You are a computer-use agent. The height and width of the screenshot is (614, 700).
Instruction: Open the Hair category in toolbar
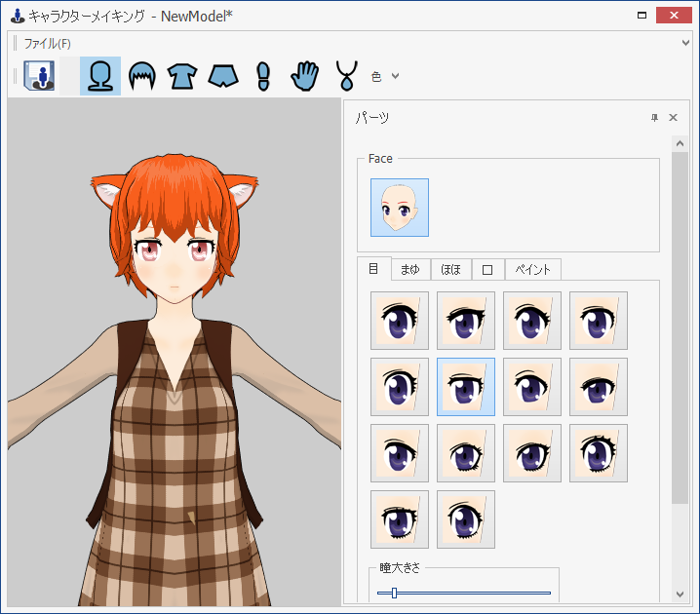[142, 76]
